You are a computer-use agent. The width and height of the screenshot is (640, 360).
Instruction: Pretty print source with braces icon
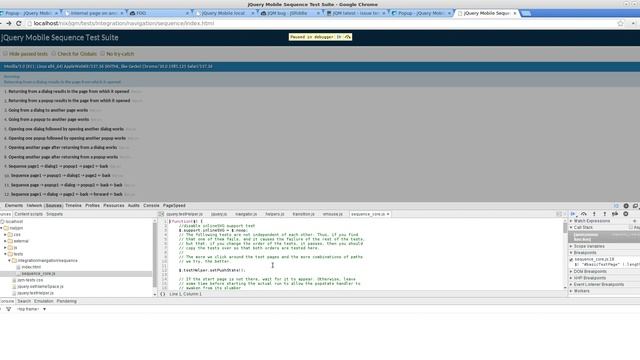tap(162, 294)
